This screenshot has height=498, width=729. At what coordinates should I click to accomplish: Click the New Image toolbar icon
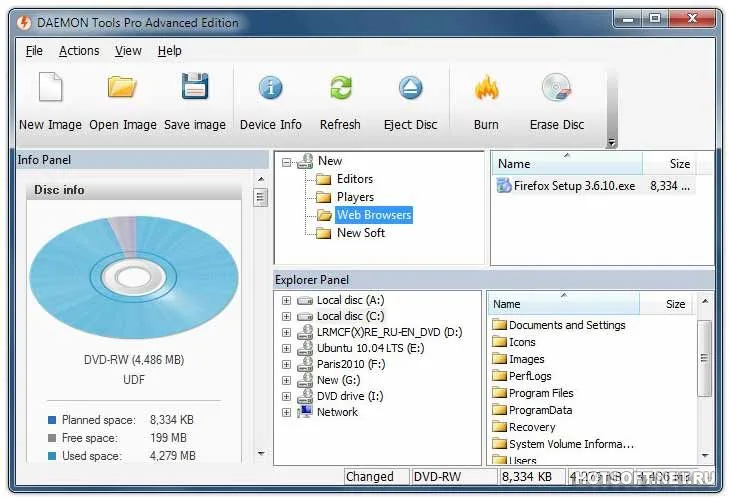(50, 87)
